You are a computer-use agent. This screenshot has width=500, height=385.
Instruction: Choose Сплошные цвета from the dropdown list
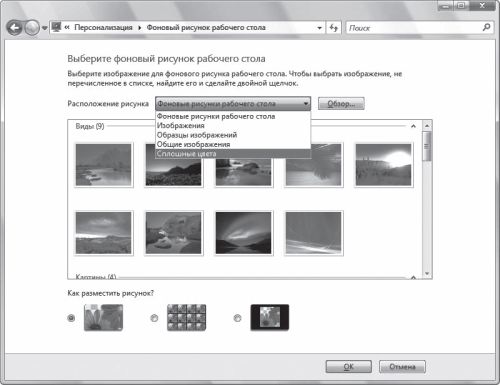pos(233,154)
